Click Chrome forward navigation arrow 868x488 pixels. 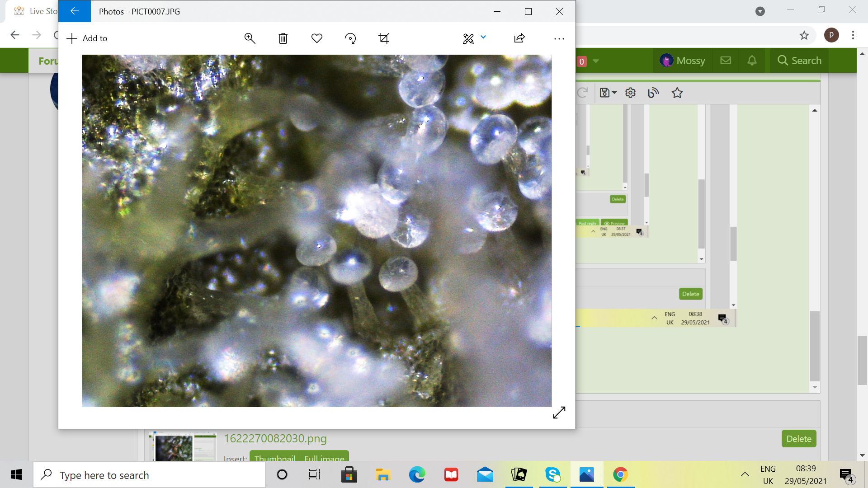tap(37, 35)
